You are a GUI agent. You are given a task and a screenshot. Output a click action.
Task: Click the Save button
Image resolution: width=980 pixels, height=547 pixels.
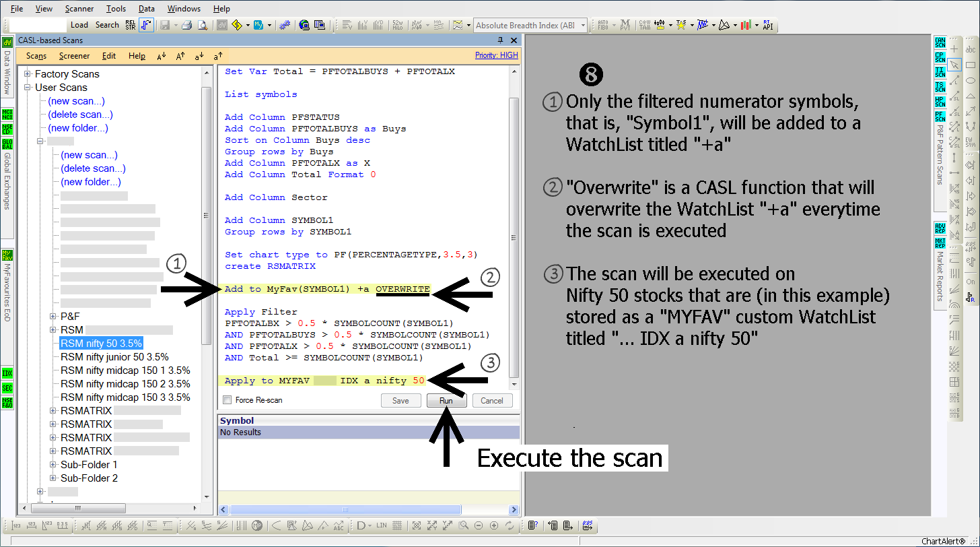(400, 400)
